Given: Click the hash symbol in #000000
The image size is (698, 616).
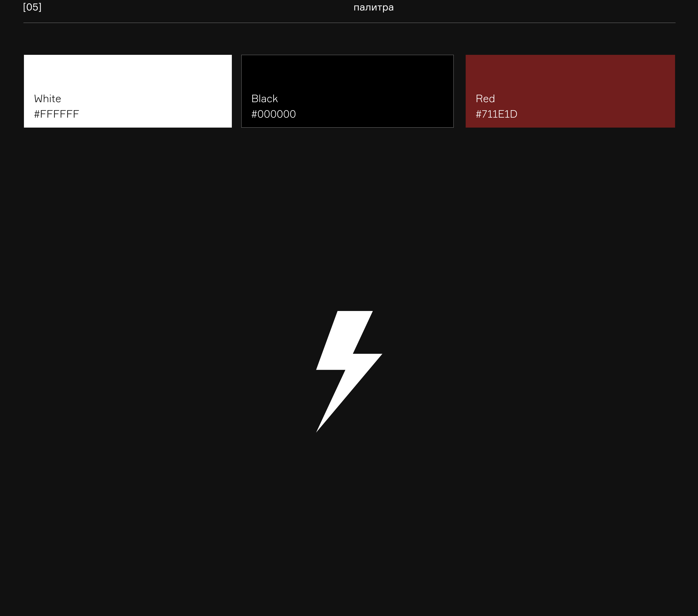Looking at the screenshot, I should point(254,114).
